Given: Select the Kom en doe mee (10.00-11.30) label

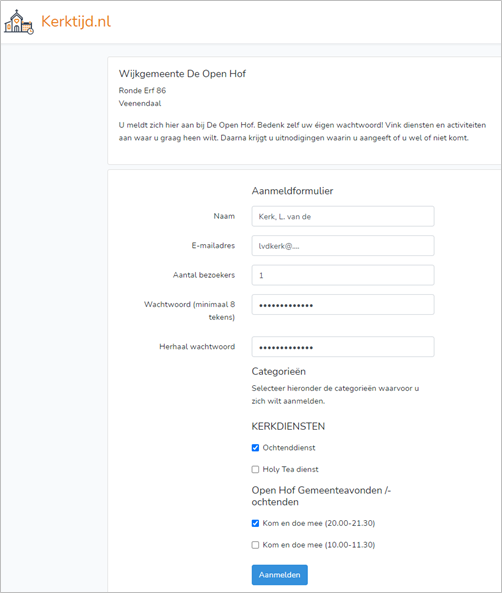Looking at the screenshot, I should [319, 545].
